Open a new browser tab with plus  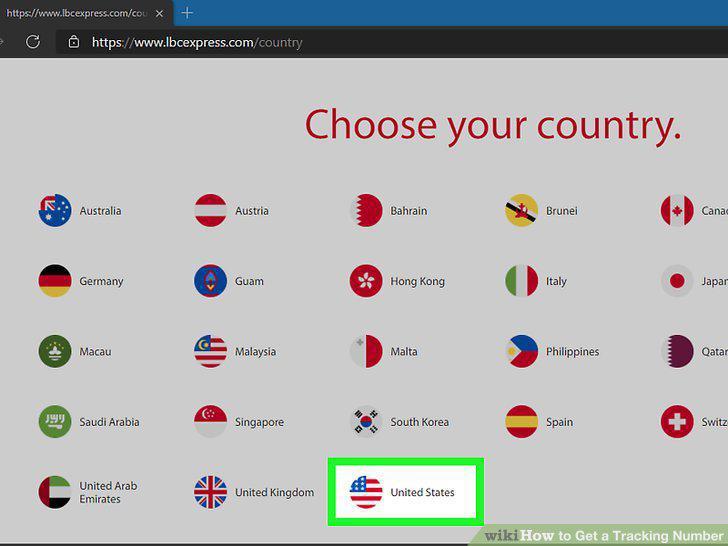(x=187, y=13)
